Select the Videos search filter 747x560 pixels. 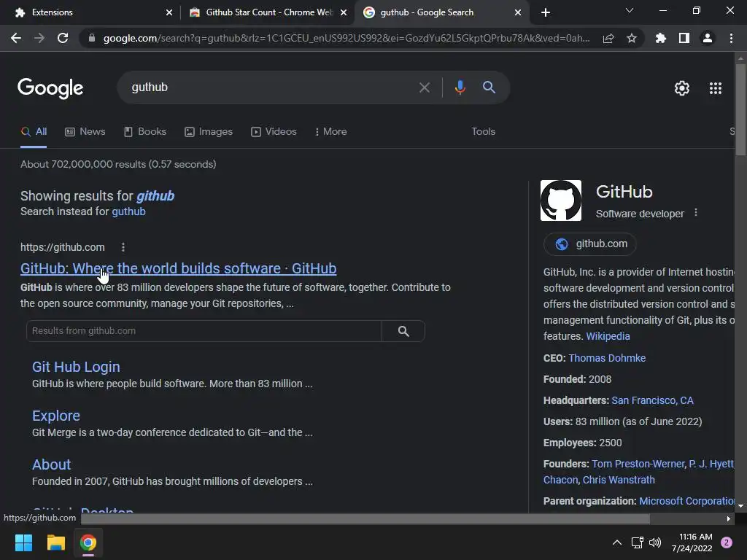(x=274, y=131)
